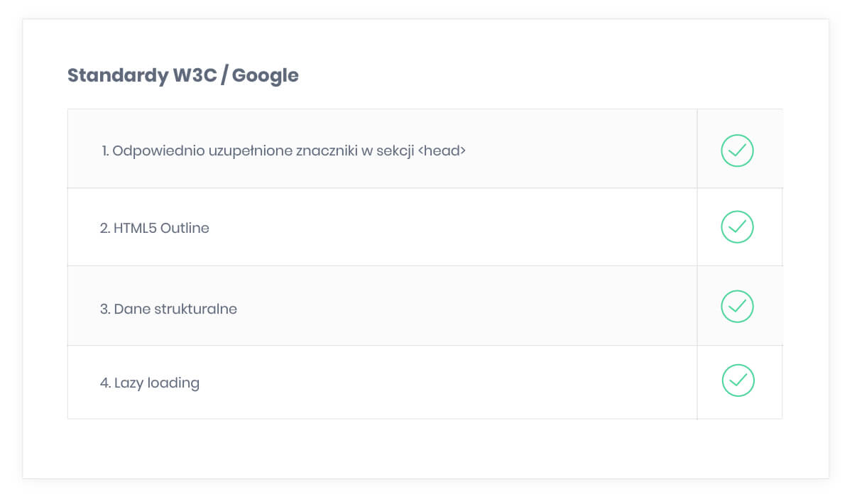Click the green checkmark beside HTML5 Outline
The image size is (852, 504).
coord(737,227)
